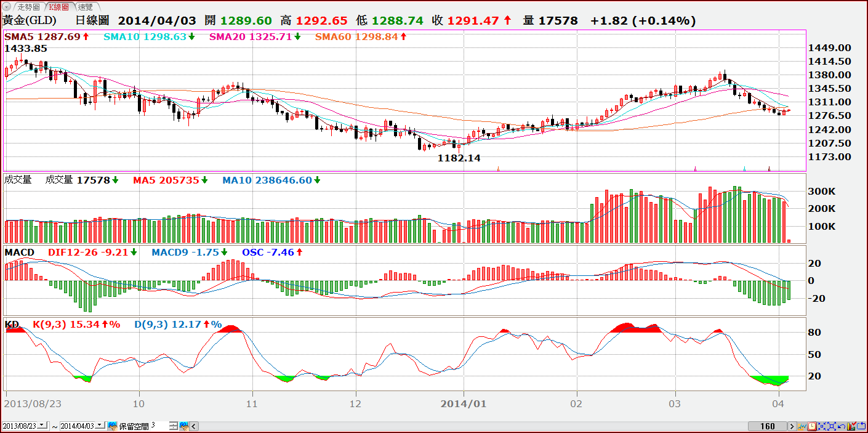This screenshot has width=868, height=433.
Task: Click the +1.82 (+0.14%) change value
Action: (643, 20)
